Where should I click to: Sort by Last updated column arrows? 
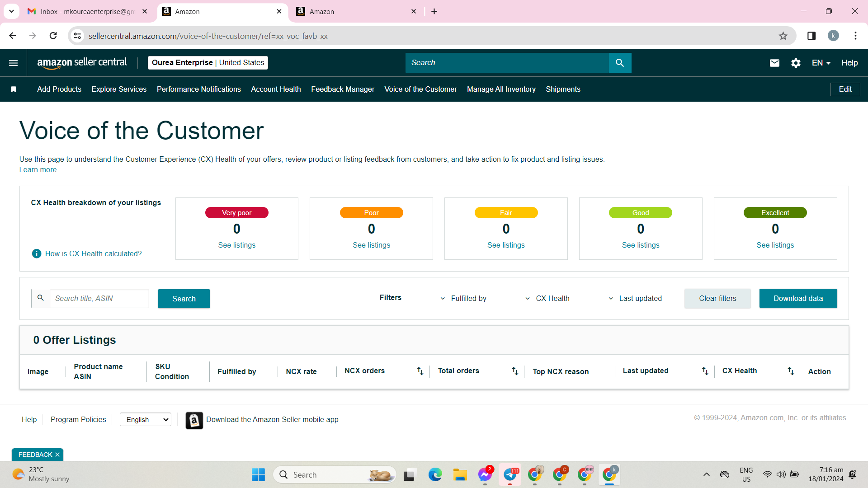(x=705, y=371)
